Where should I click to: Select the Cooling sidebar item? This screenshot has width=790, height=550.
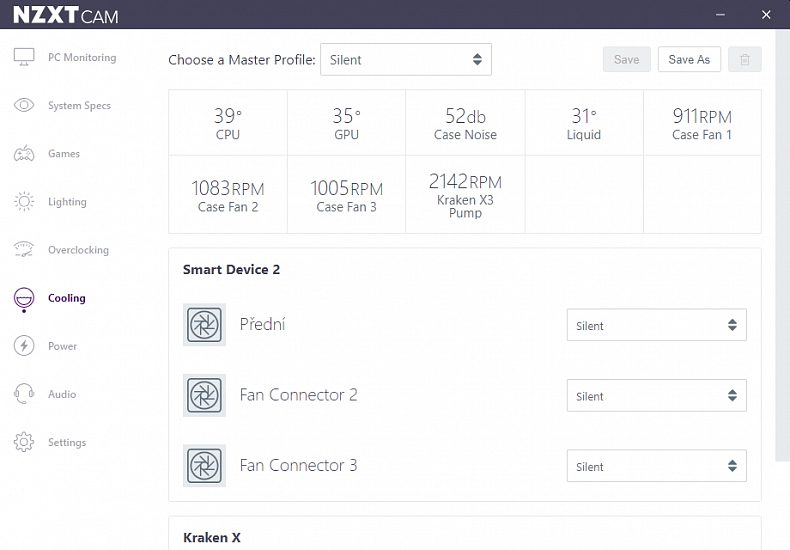tap(66, 298)
